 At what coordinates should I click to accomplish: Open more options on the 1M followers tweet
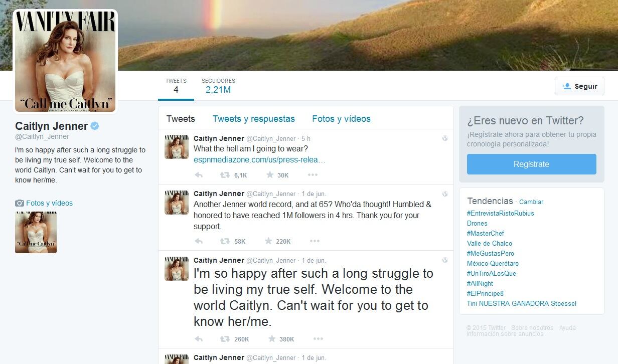coord(315,241)
